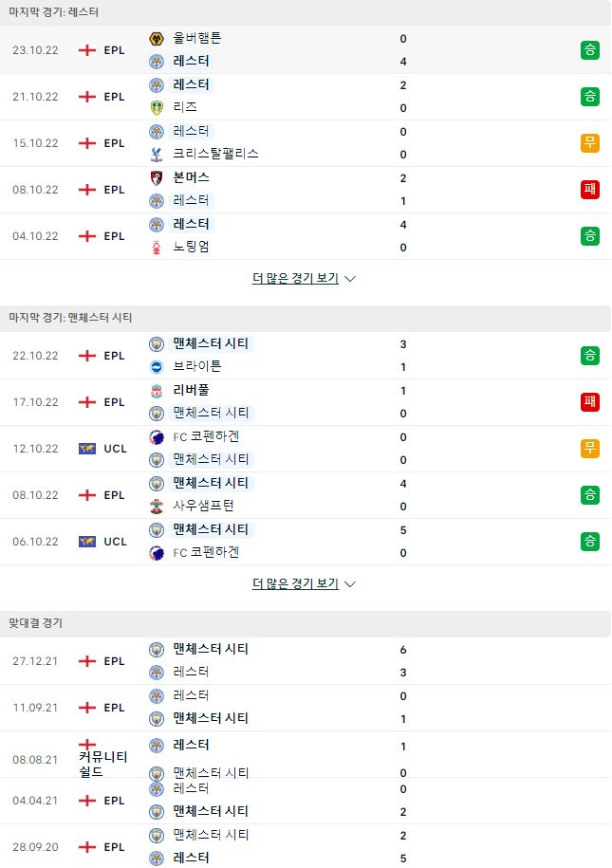The image size is (612, 868).
Task: Open the 리버풀 team link
Action: pos(191,390)
